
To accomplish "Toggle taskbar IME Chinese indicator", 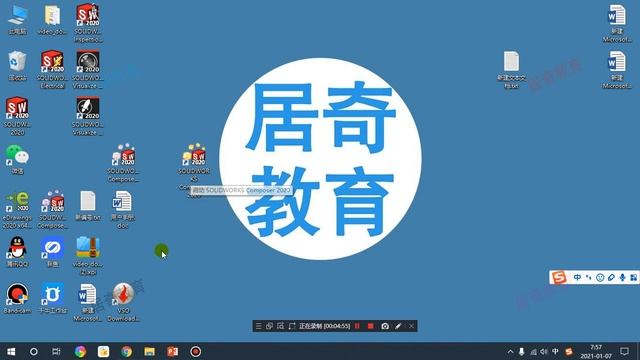I will pyautogui.click(x=555, y=351).
